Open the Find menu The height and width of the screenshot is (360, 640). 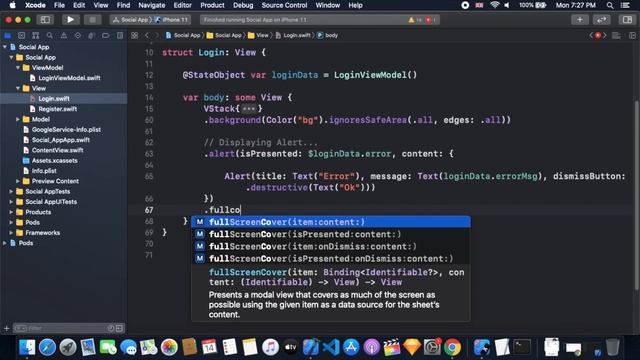(123, 5)
